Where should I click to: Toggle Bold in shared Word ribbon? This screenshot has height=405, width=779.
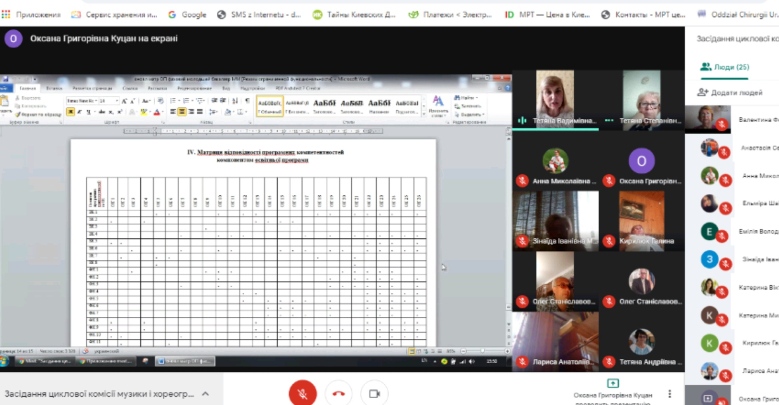[x=71, y=112]
